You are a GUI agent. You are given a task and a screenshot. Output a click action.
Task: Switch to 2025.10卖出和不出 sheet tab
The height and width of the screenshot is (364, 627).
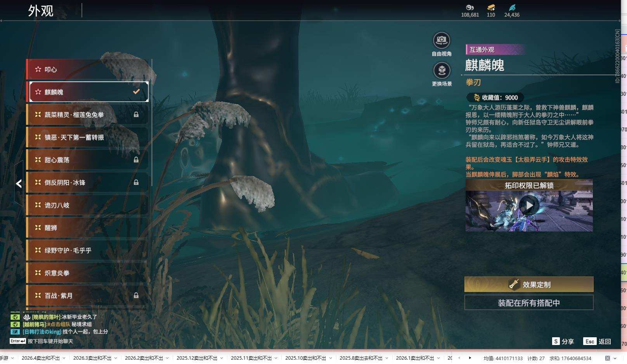point(306,358)
